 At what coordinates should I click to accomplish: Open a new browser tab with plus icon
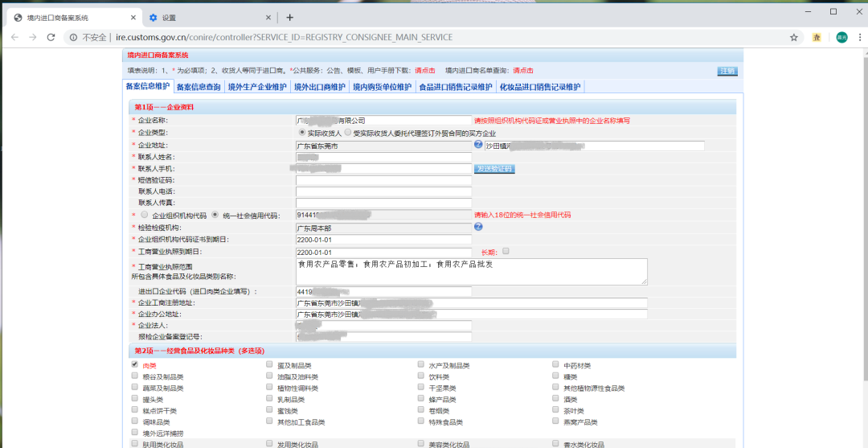289,17
